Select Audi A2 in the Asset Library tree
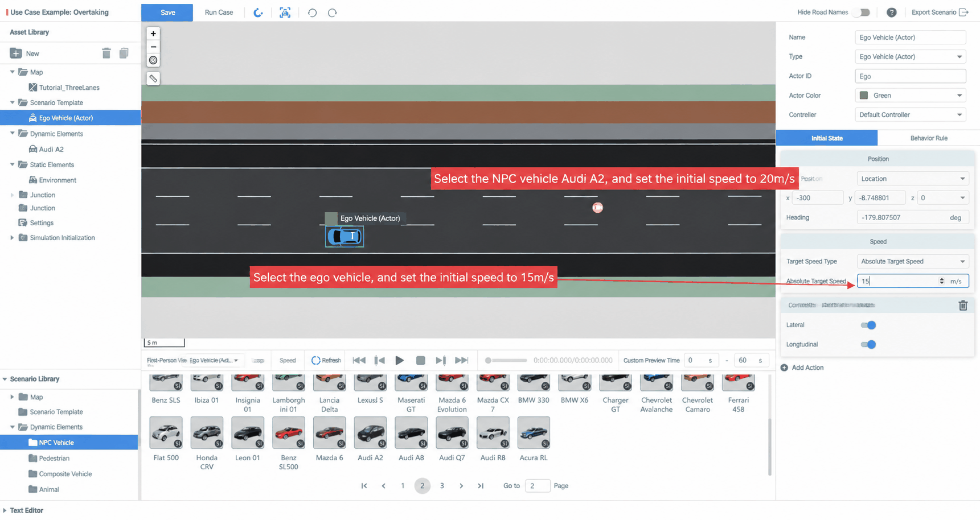This screenshot has height=520, width=980. coord(51,149)
